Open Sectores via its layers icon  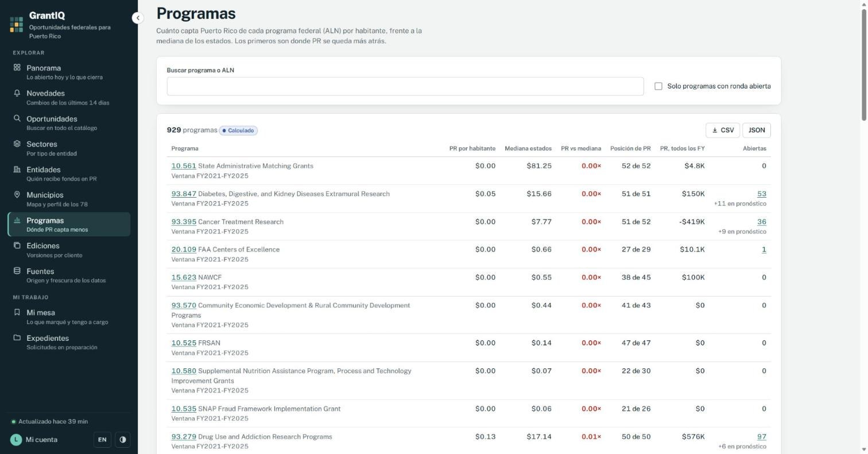tap(17, 144)
